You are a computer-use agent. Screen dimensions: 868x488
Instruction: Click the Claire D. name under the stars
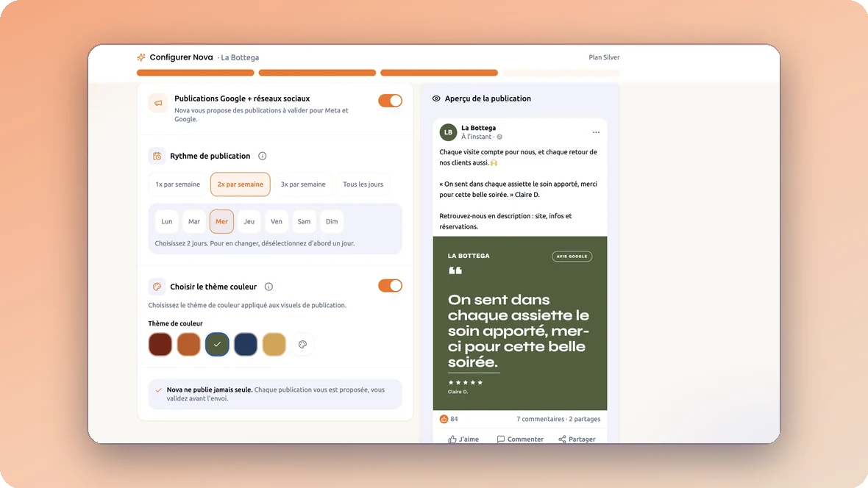pos(458,392)
